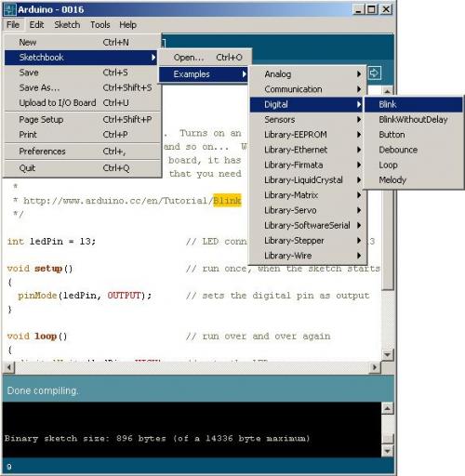
Task: Minimize the Arduino window
Action: pyautogui.click(x=359, y=9)
